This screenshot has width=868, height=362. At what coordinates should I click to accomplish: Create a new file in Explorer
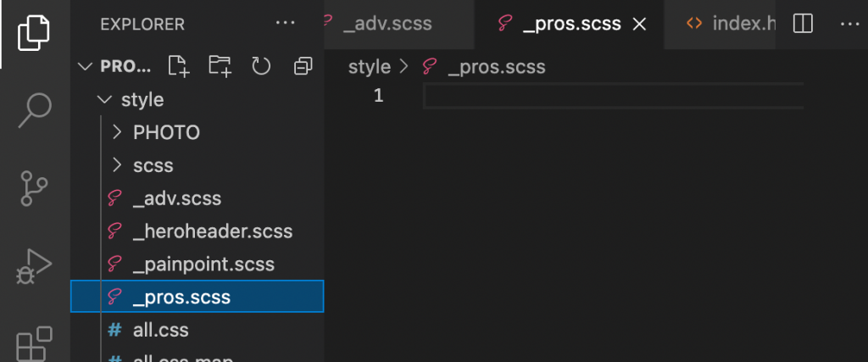point(177,66)
